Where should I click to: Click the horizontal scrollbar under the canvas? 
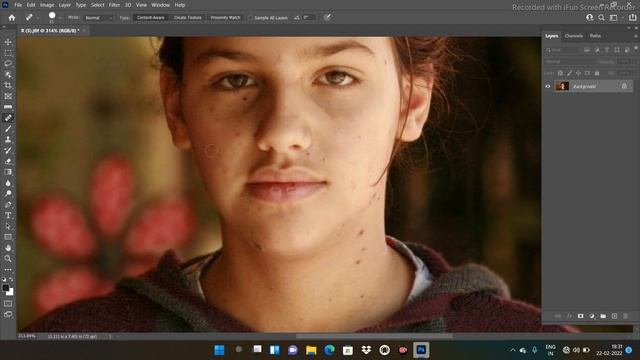click(374, 336)
